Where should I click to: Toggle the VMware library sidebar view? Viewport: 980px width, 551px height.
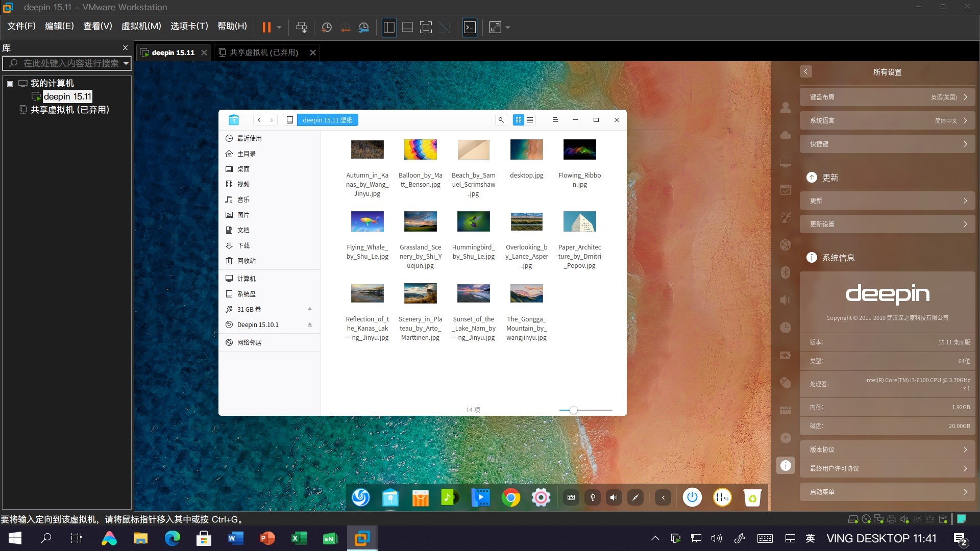pos(389,28)
